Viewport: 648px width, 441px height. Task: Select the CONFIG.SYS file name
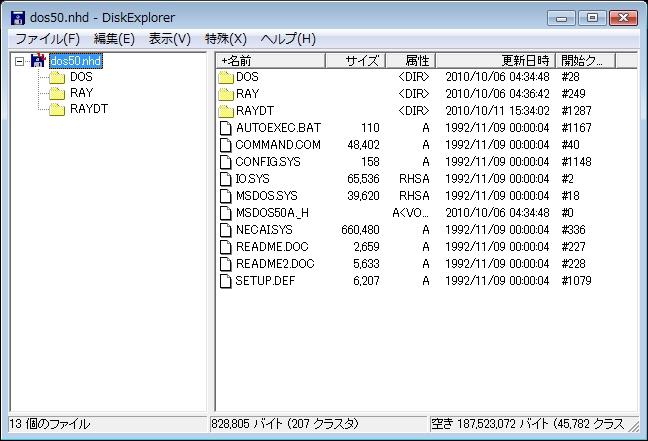pos(268,162)
